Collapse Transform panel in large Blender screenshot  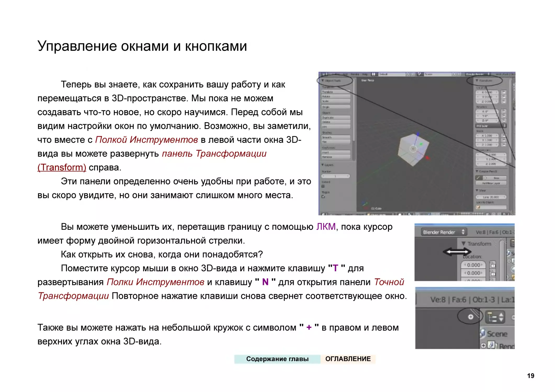click(x=477, y=80)
